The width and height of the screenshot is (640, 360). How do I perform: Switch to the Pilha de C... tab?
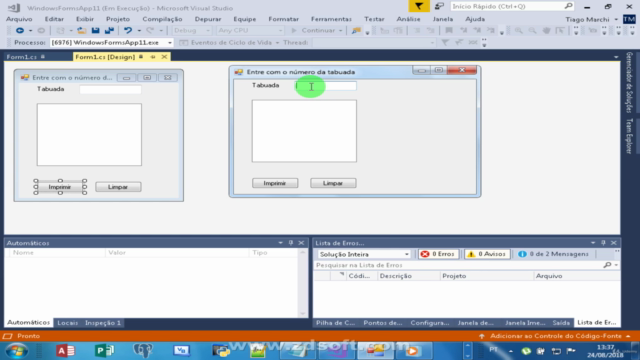[x=335, y=323]
